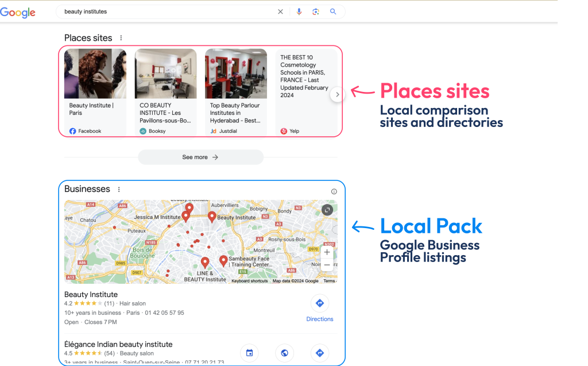Image resolution: width=588 pixels, height=366 pixels.
Task: Click "Map data ©2024 Google" text
Action: point(296,281)
